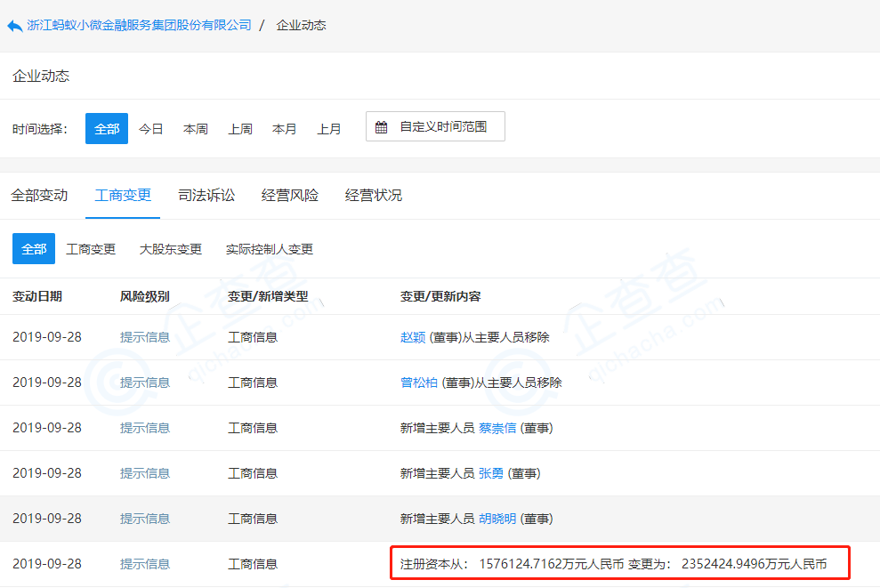Open 赵颖 person link
880x588 pixels.
(413, 337)
